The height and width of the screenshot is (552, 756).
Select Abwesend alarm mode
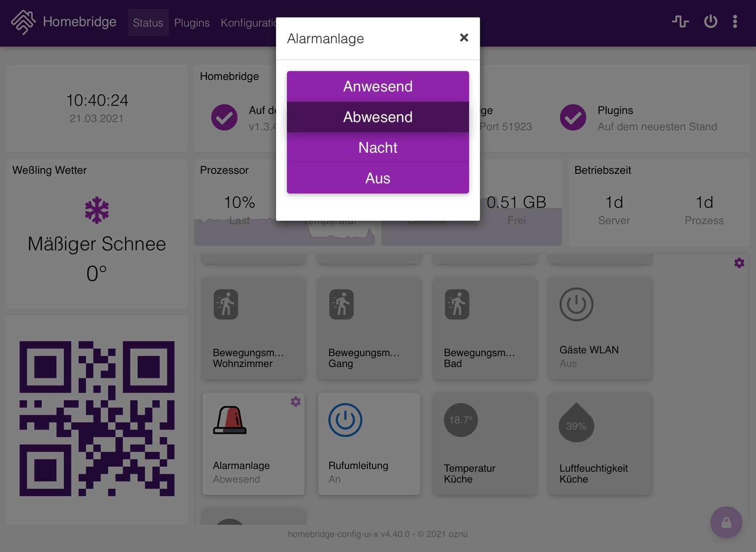(378, 117)
